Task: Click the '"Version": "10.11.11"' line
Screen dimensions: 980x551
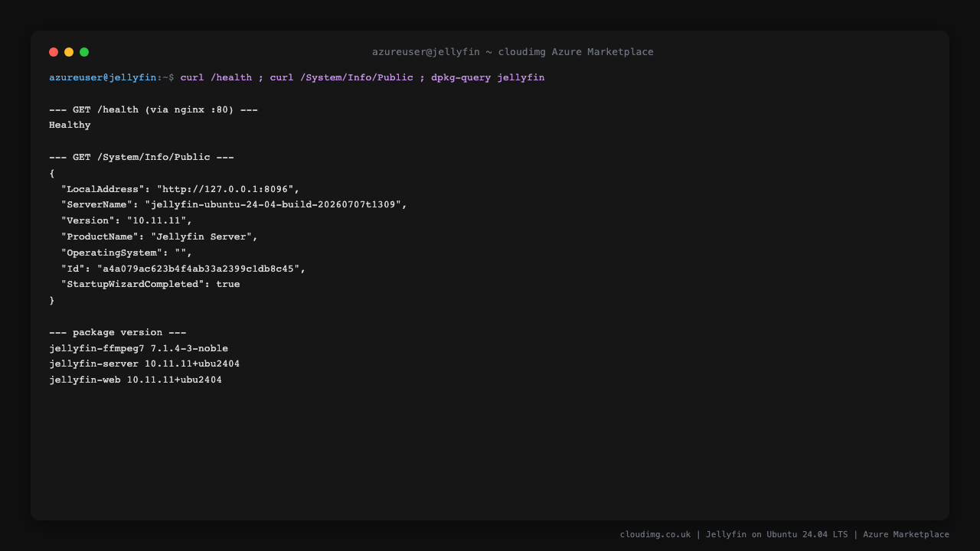Action: click(x=127, y=221)
